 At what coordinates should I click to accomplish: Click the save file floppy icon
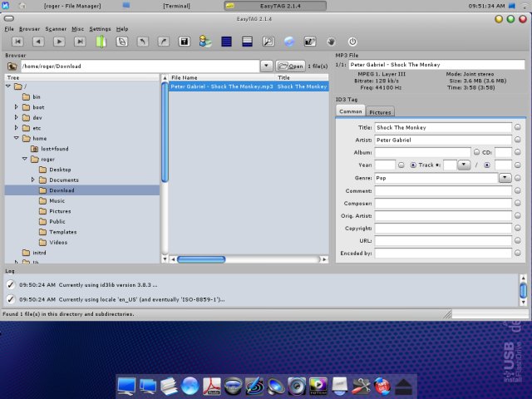tap(185, 41)
